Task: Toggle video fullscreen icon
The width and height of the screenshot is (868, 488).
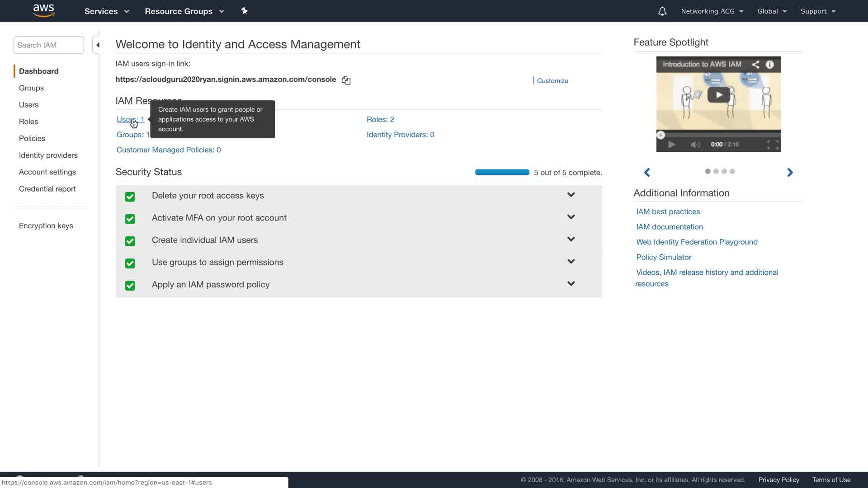Action: [773, 145]
